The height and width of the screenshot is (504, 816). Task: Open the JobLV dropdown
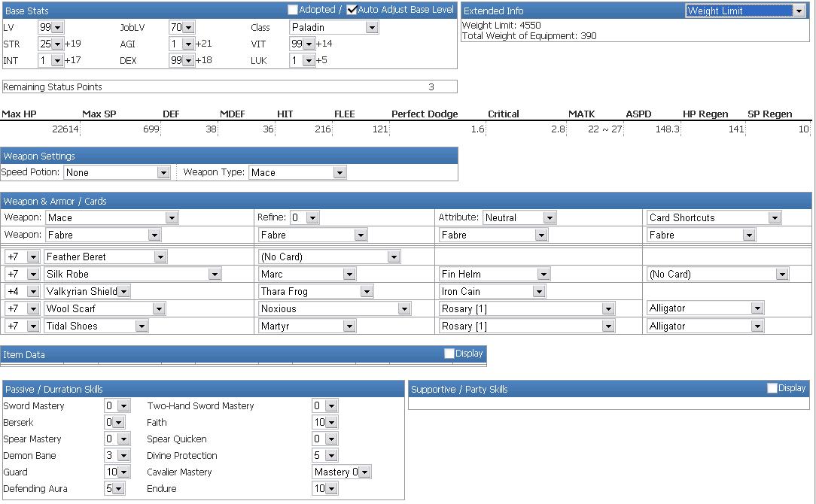click(x=181, y=27)
